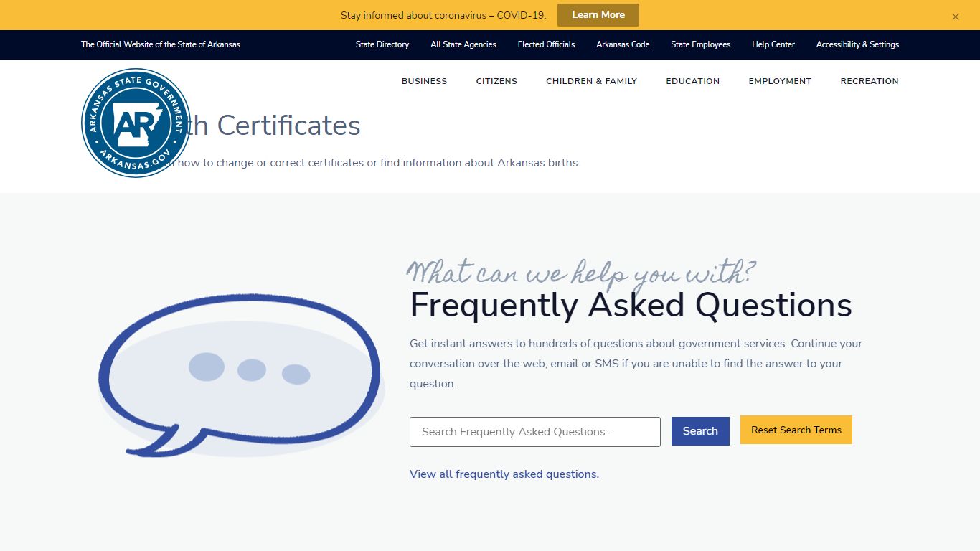Expand the Citizens menu
Screen dimensions: 980x551
496,81
